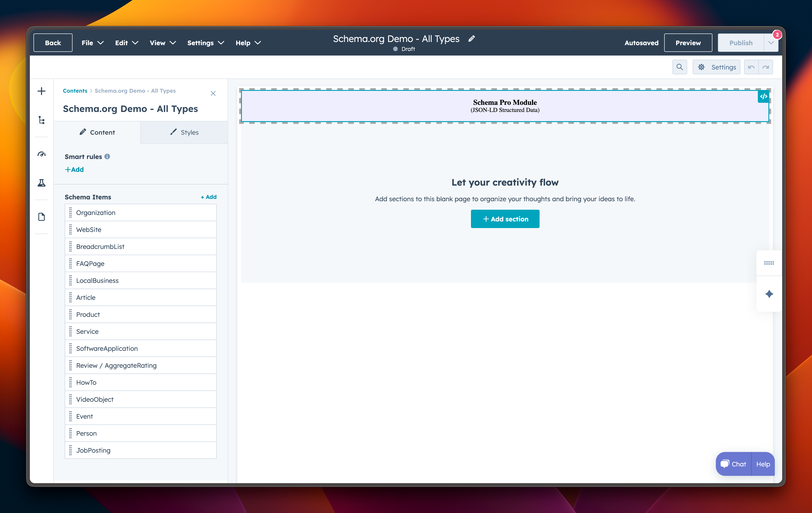Close the content panel with the X

point(213,93)
